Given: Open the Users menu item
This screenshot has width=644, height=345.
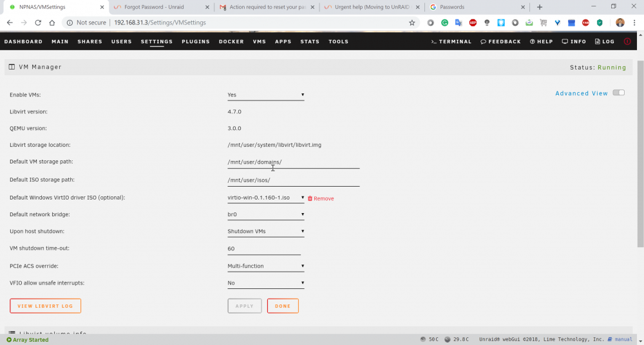Looking at the screenshot, I should pyautogui.click(x=122, y=41).
